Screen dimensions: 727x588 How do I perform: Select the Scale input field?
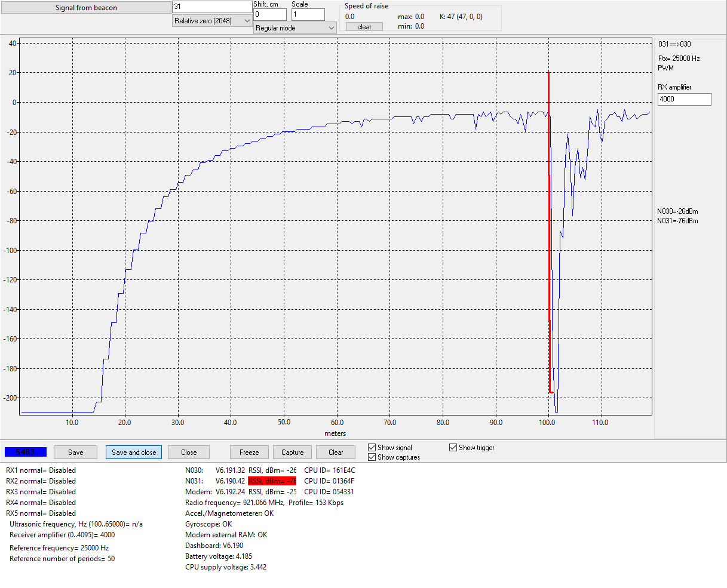click(x=308, y=14)
